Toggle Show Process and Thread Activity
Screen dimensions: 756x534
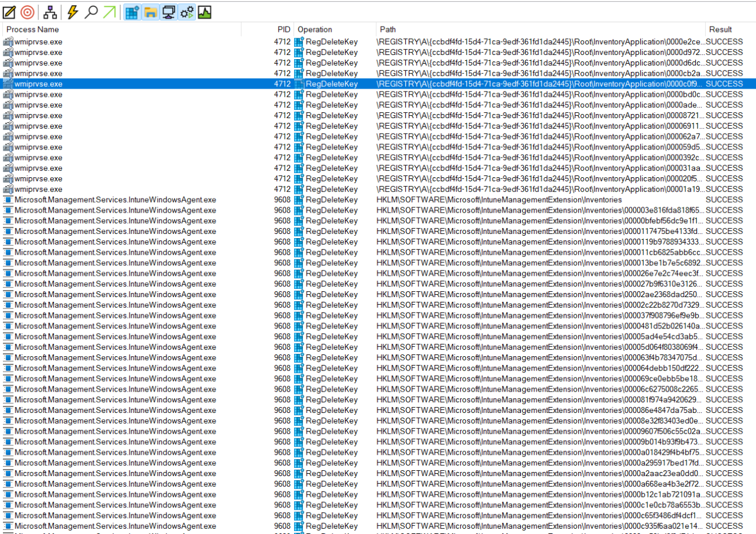coord(187,12)
